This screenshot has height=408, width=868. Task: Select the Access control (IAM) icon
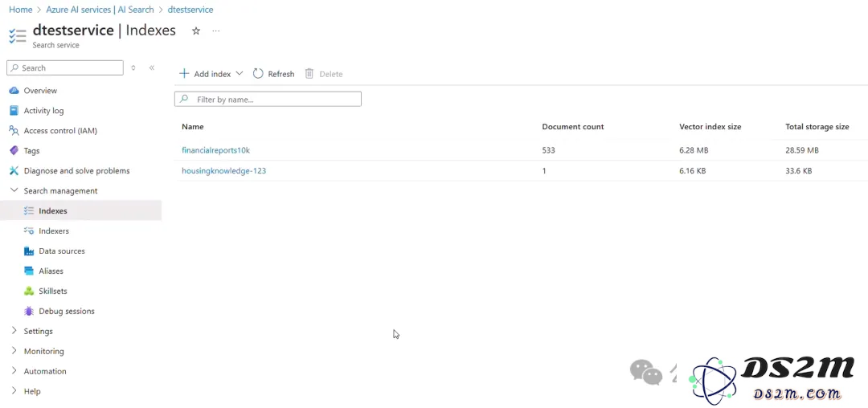pyautogui.click(x=14, y=130)
